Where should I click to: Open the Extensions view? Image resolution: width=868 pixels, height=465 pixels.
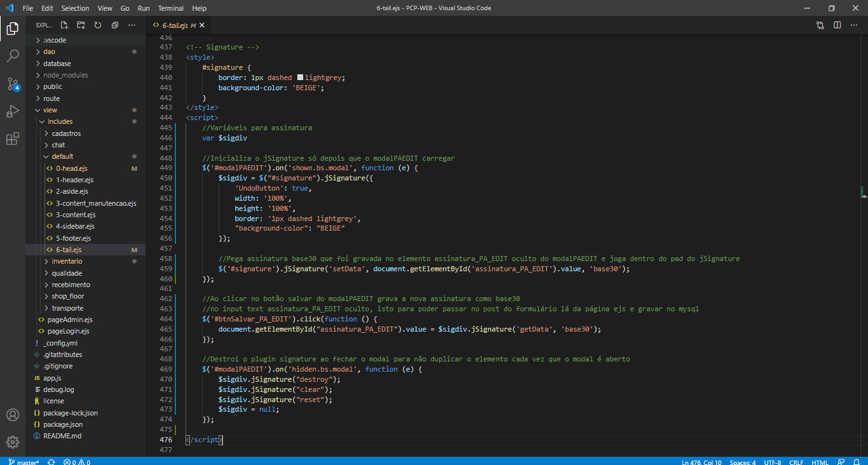click(x=13, y=139)
